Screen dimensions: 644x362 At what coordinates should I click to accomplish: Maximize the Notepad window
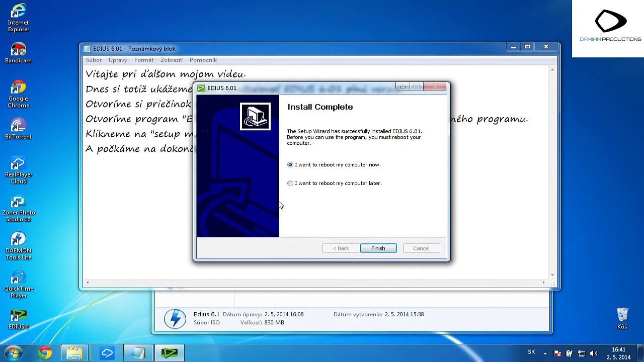[527, 47]
